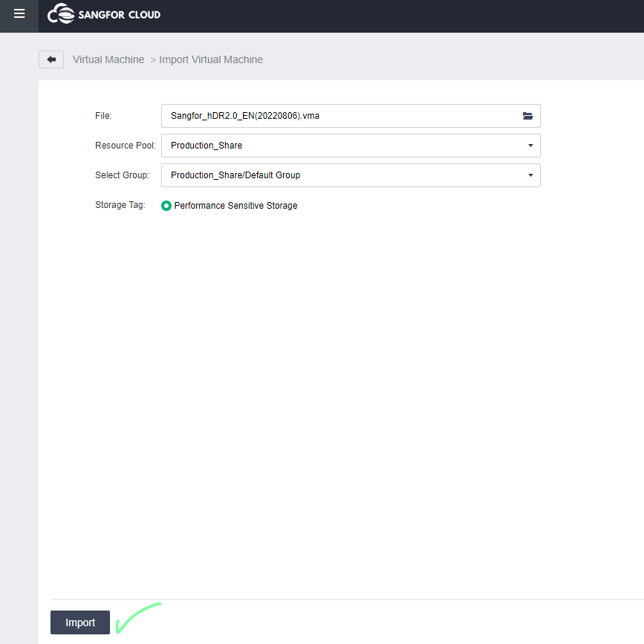Click the Import Virtual Machine breadcrumb
The height and width of the screenshot is (644, 644).
(x=211, y=59)
